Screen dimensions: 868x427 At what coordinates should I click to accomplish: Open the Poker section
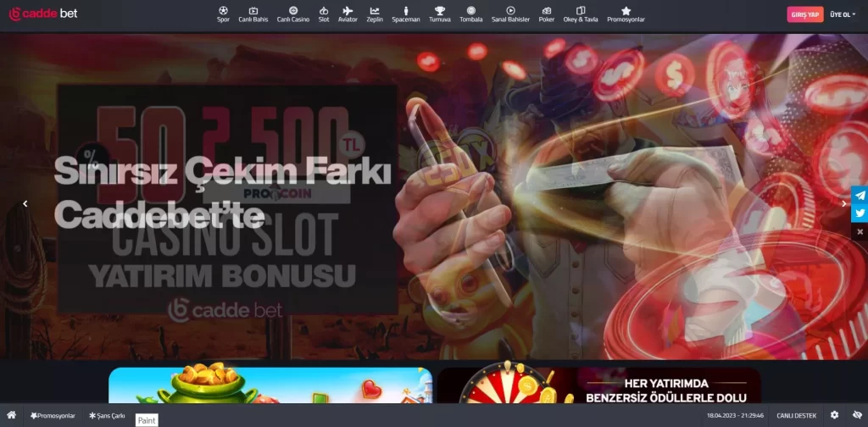pos(547,14)
